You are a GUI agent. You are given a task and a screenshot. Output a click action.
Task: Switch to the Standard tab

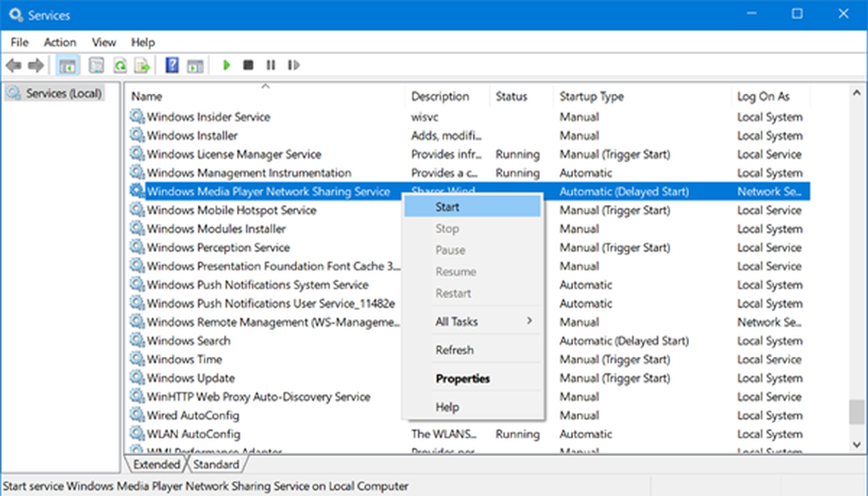tap(215, 465)
